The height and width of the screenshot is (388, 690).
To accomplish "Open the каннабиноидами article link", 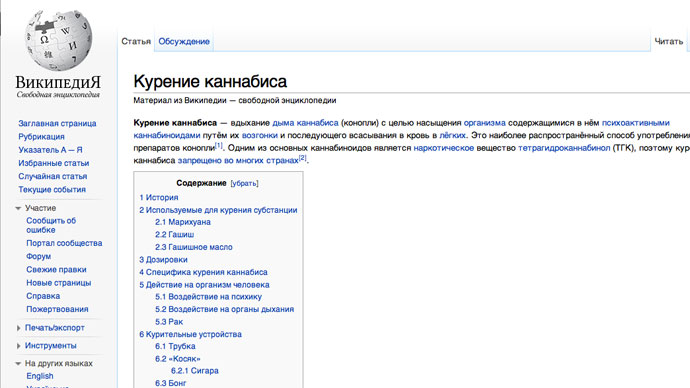I will coord(167,135).
